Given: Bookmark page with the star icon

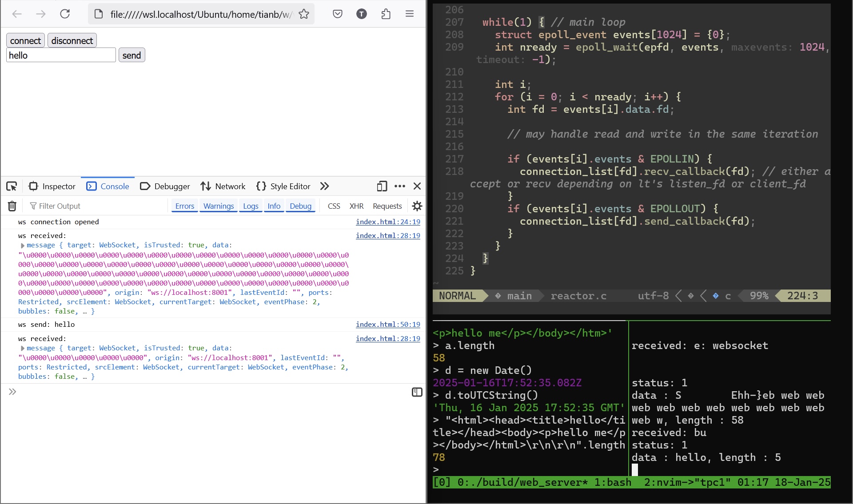Looking at the screenshot, I should (x=304, y=14).
